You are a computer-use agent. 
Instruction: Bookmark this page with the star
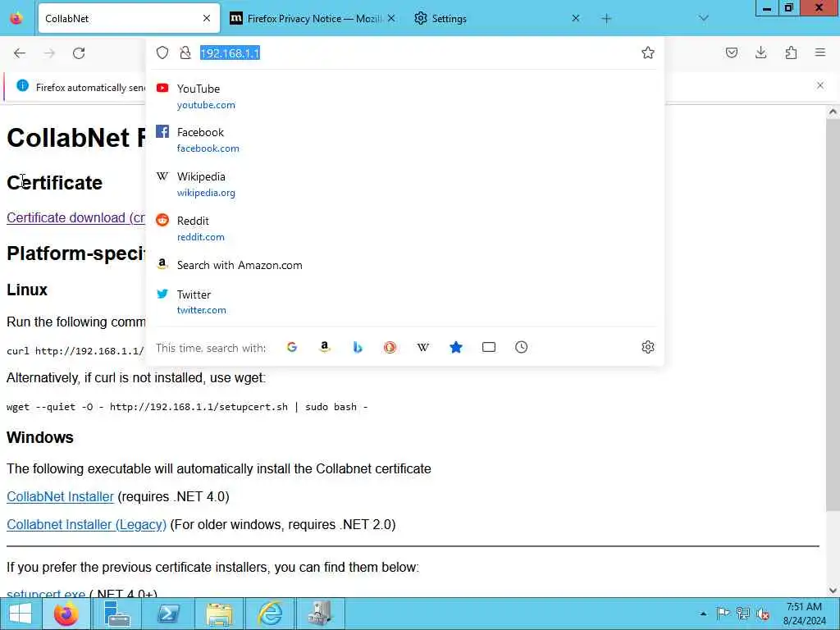click(648, 52)
